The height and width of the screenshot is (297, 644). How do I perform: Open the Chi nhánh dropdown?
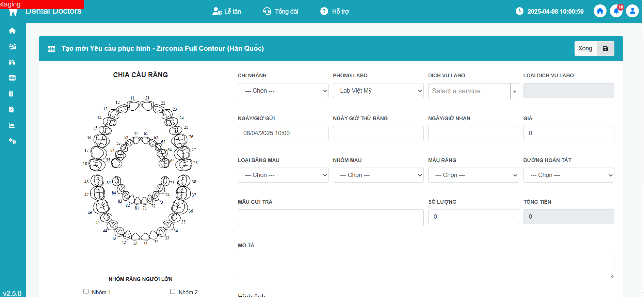tap(283, 91)
